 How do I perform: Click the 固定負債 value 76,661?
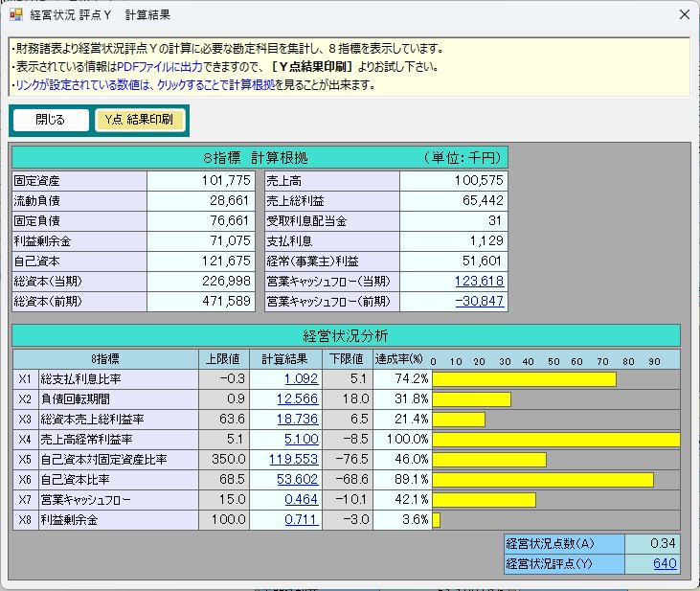(x=201, y=220)
